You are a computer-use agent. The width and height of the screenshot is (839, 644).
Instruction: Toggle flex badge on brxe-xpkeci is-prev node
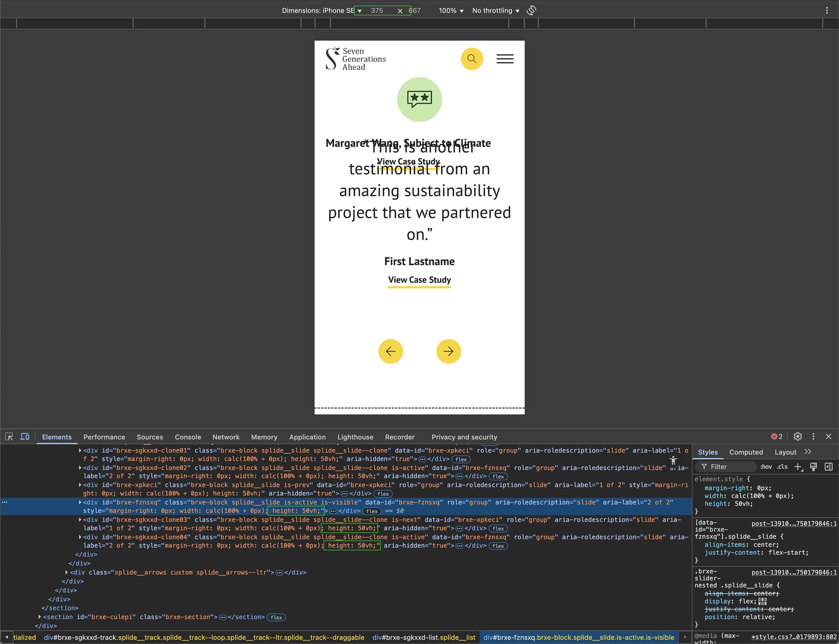pos(383,494)
